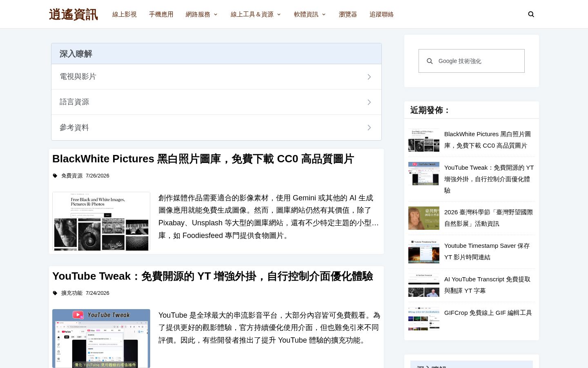This screenshot has width=588, height=368.
Task: Open the 線上影視 menu item
Action: point(125,14)
